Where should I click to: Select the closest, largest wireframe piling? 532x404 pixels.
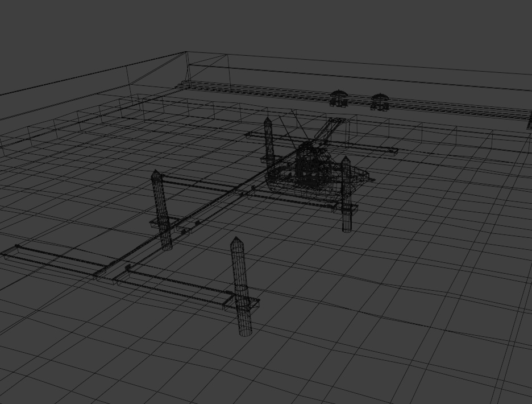(x=241, y=286)
